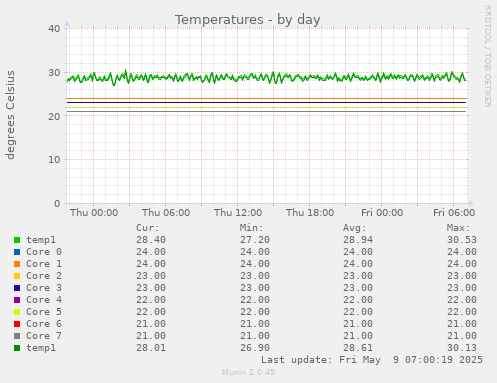Click the 'Fri 06:00' time axis label

click(454, 213)
